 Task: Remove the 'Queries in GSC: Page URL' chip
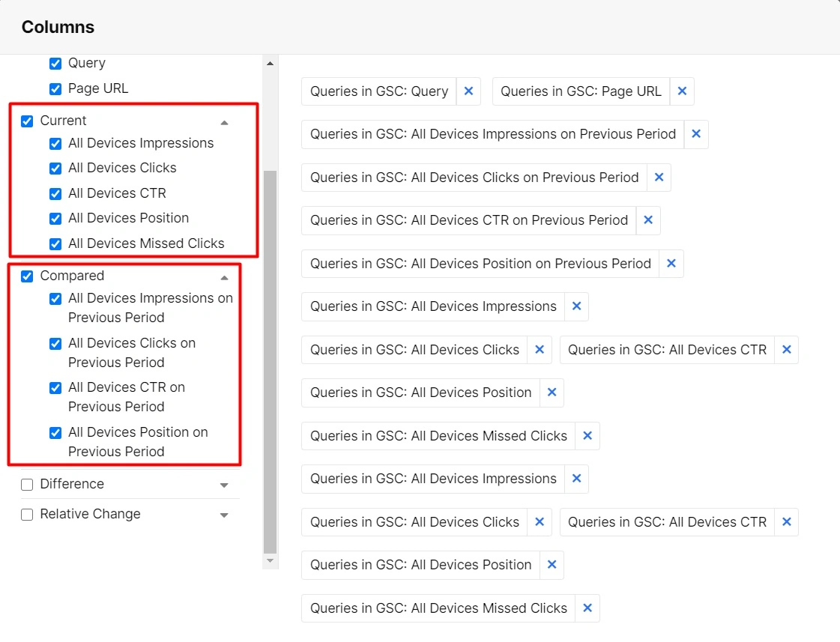coord(682,91)
